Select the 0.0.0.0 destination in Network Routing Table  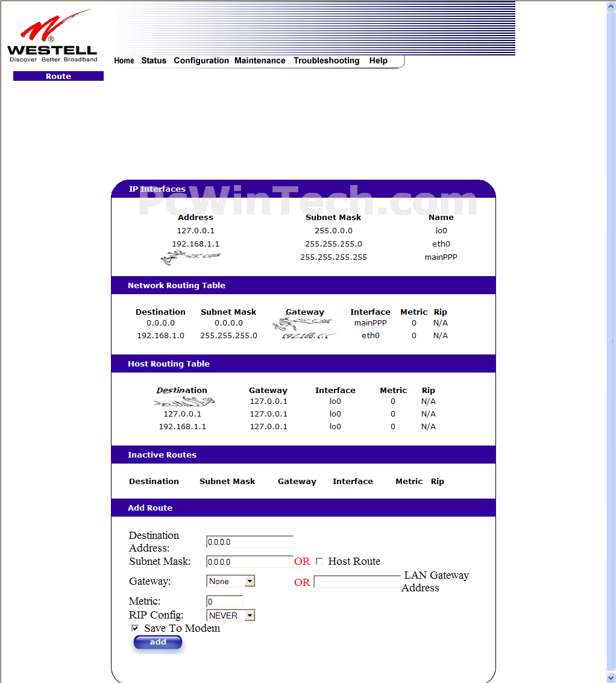point(161,323)
